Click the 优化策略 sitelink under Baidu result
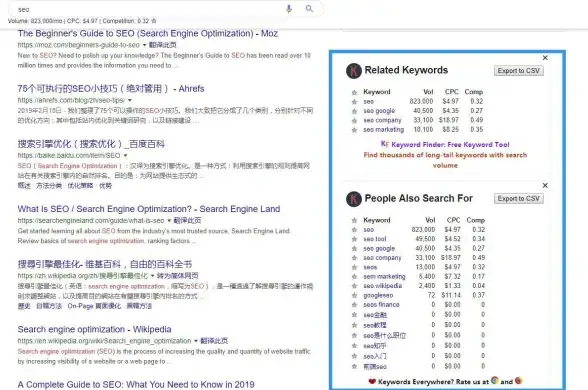Viewport: 588px width, 390px height. (80, 186)
